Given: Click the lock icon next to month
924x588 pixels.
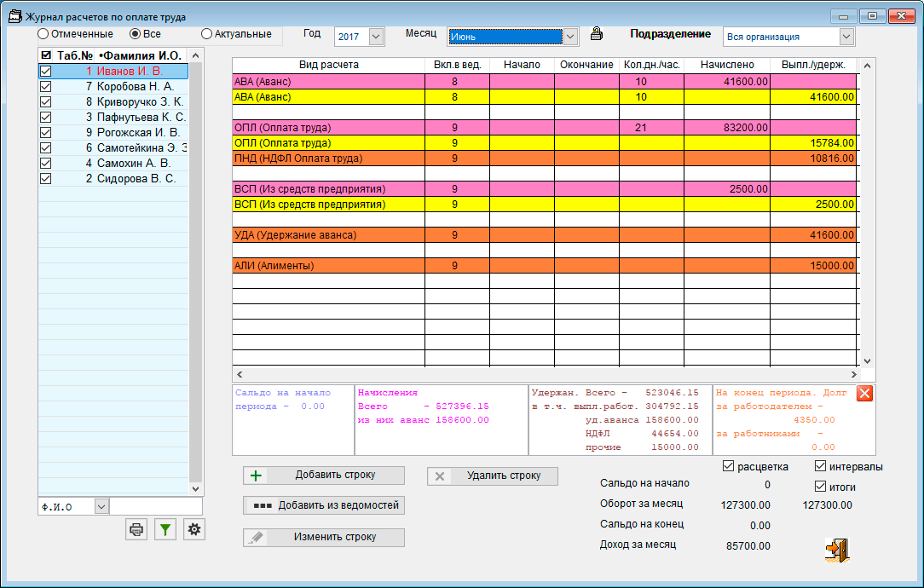Looking at the screenshot, I should (597, 34).
